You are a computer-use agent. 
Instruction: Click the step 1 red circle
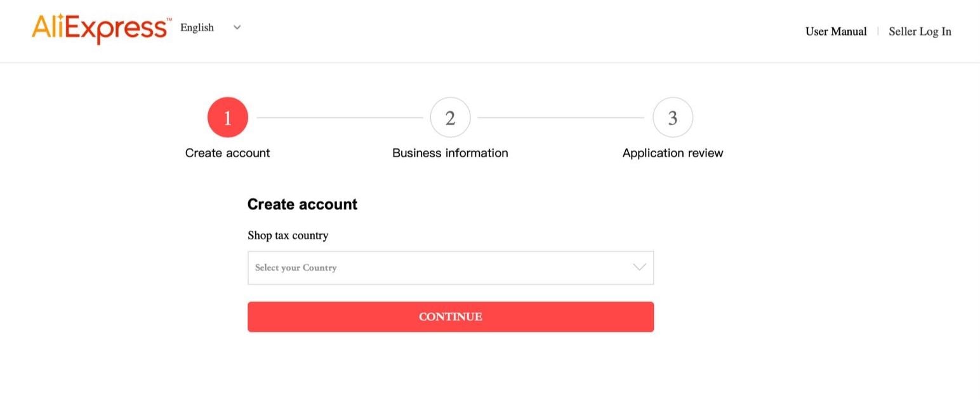[x=227, y=117]
